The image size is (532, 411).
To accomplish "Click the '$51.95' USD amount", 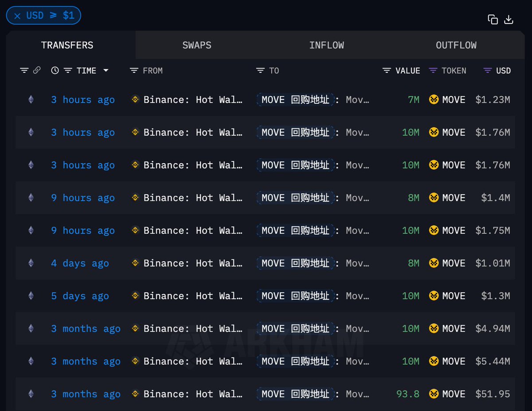I will (x=493, y=394).
